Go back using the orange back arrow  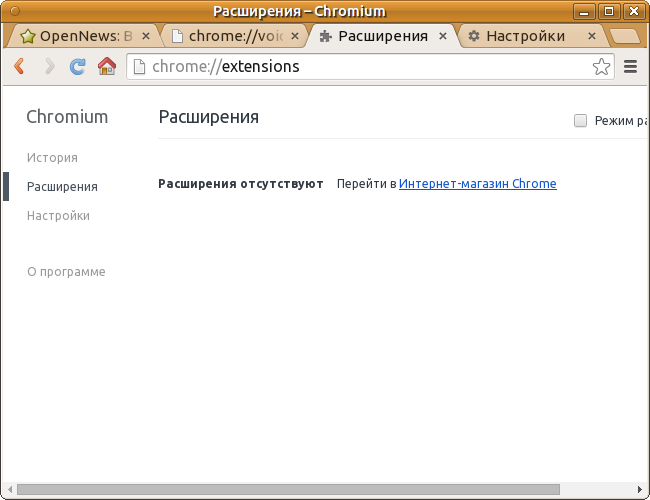click(x=19, y=66)
